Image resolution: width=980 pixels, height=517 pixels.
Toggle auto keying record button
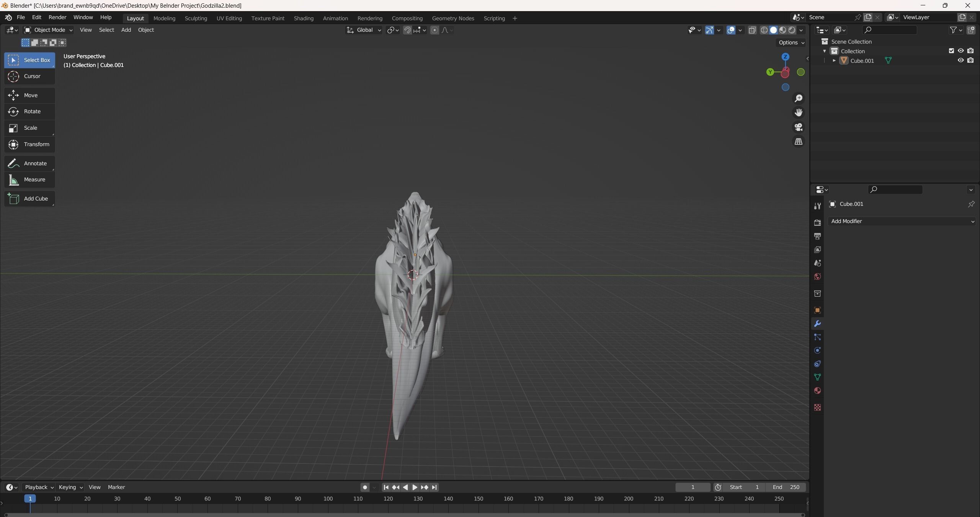coord(365,487)
